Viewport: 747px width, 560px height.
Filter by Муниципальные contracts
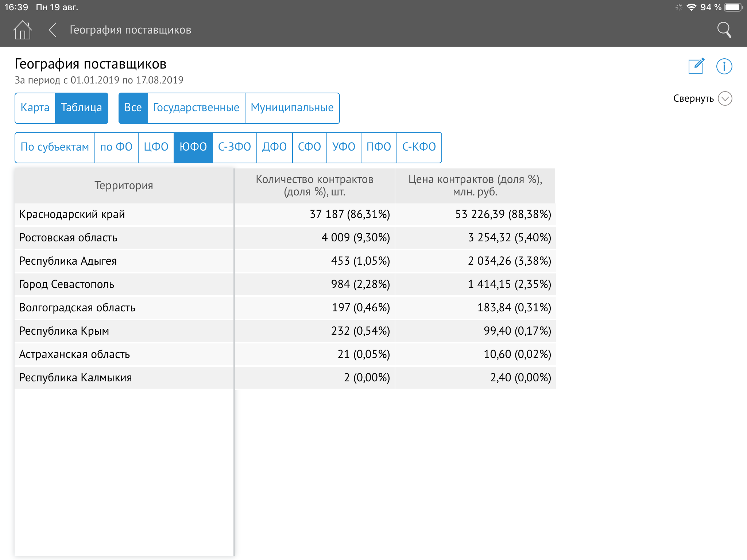tap(292, 108)
